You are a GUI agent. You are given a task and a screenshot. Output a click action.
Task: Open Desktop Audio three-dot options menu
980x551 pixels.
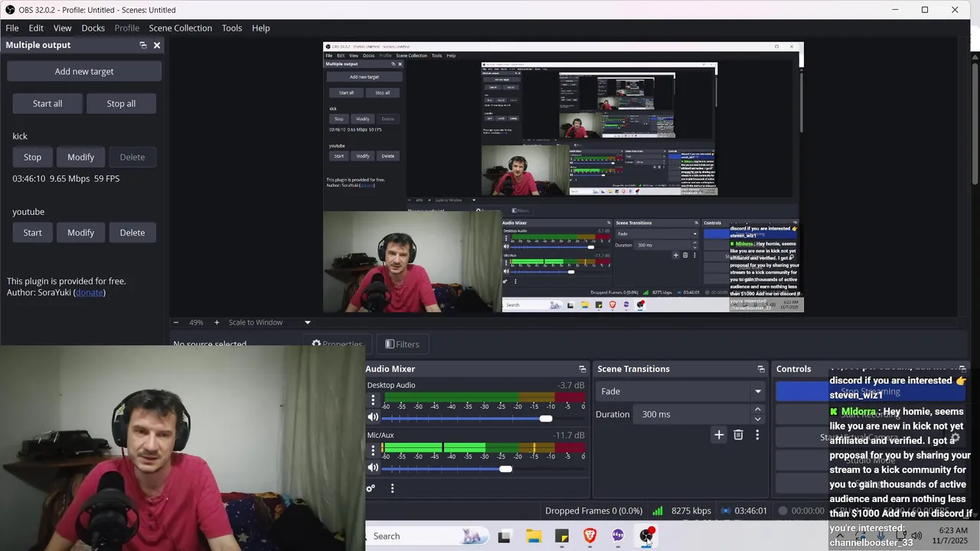click(373, 400)
